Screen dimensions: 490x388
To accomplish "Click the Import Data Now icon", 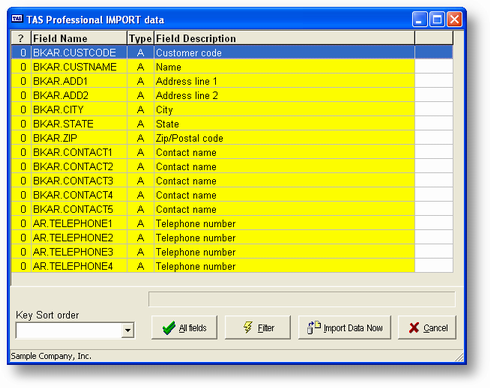I will pos(313,327).
